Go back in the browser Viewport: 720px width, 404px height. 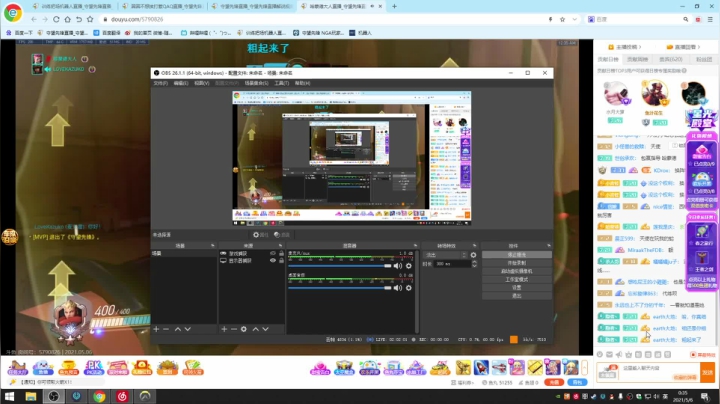pos(34,19)
